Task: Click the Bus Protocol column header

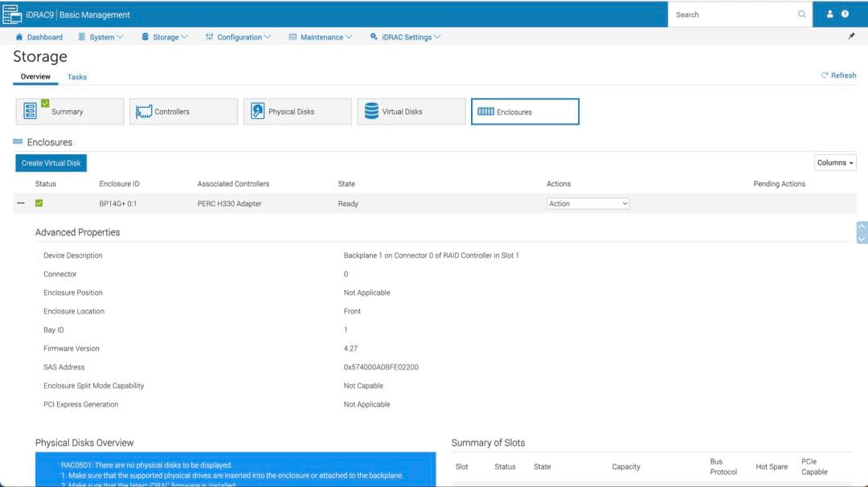Action: click(723, 467)
